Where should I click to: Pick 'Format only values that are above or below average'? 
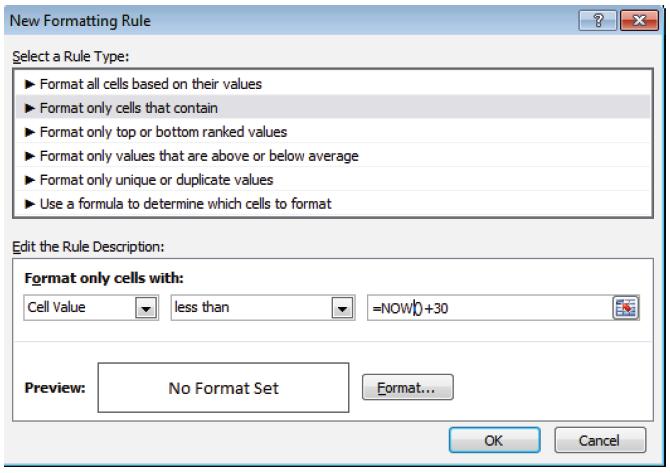tap(333, 156)
